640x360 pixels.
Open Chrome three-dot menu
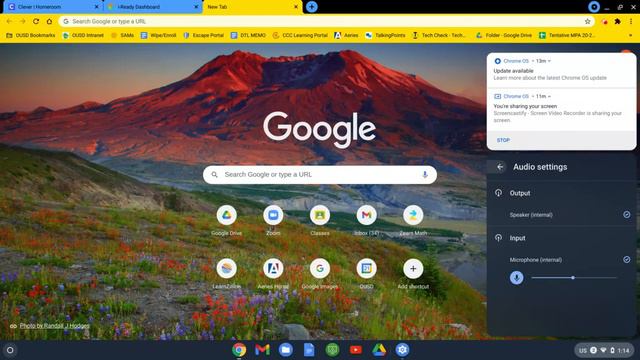click(x=631, y=21)
